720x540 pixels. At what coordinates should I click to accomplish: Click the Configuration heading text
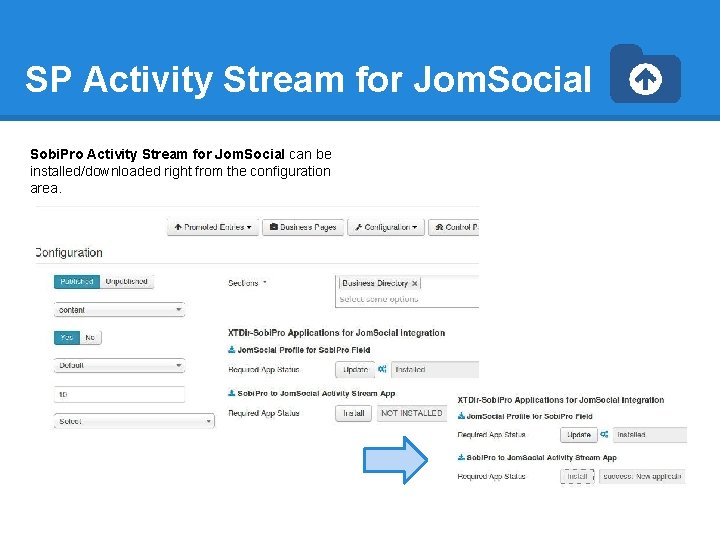[x=69, y=253]
